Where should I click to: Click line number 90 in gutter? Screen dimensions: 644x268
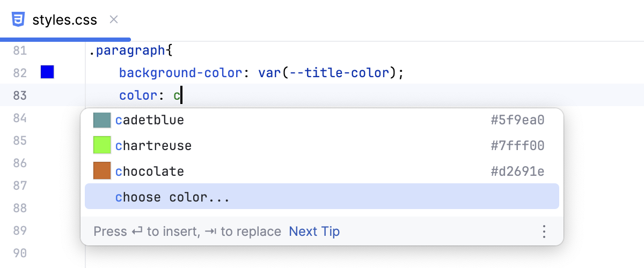point(20,252)
